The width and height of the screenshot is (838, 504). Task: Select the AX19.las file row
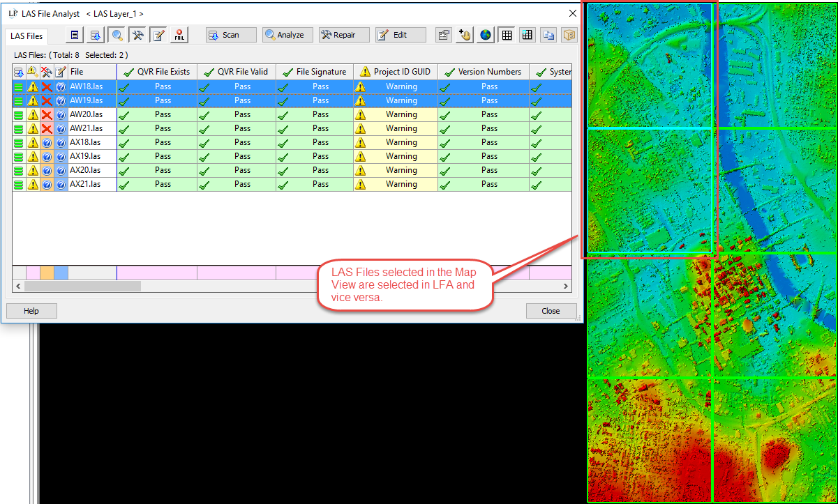point(292,156)
